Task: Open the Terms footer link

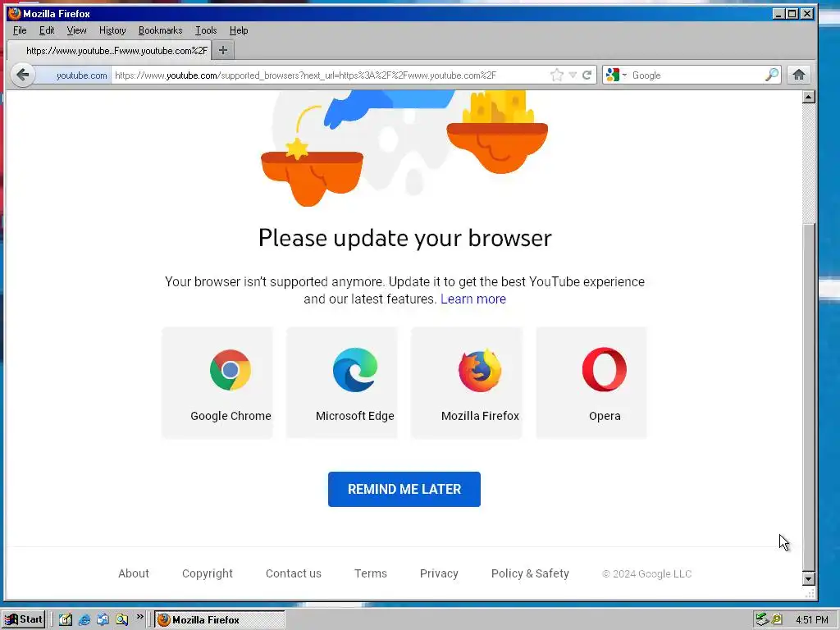Action: point(371,573)
